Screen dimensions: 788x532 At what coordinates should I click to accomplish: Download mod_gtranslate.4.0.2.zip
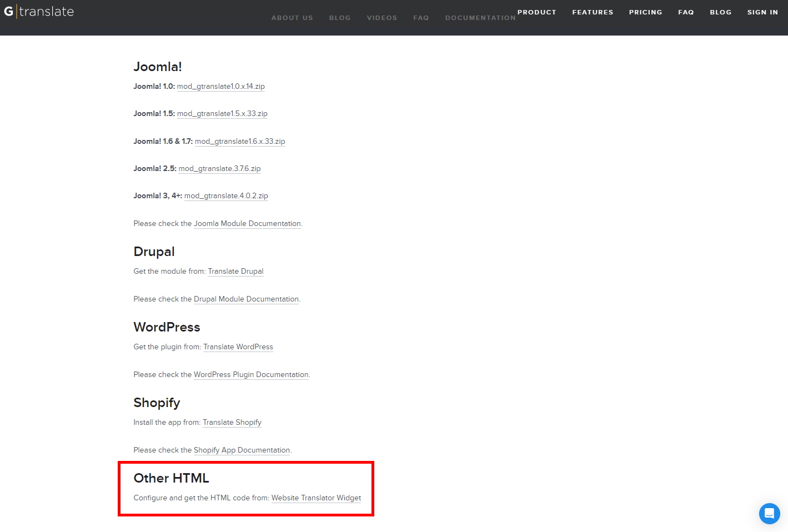tap(226, 196)
